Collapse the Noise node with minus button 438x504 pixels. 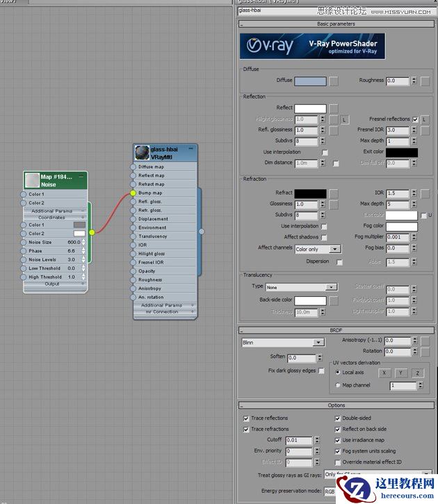pyautogui.click(x=81, y=177)
